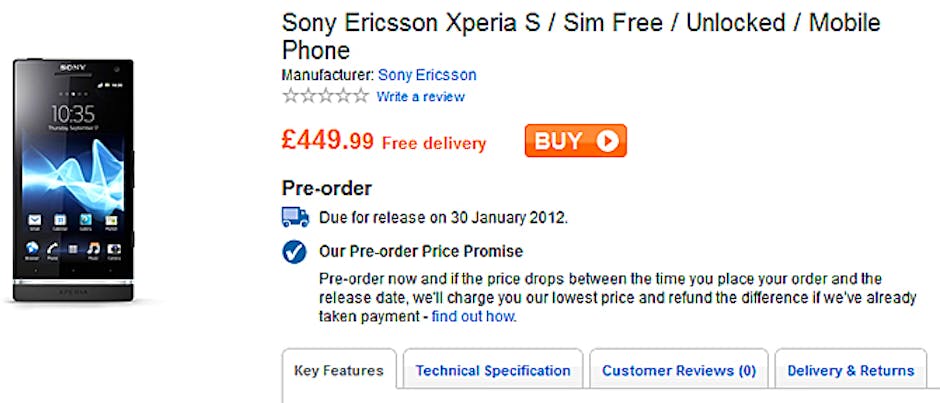Click the arrow icon inside the BUY button
Viewport: 940px width, 403px height.
(x=607, y=141)
